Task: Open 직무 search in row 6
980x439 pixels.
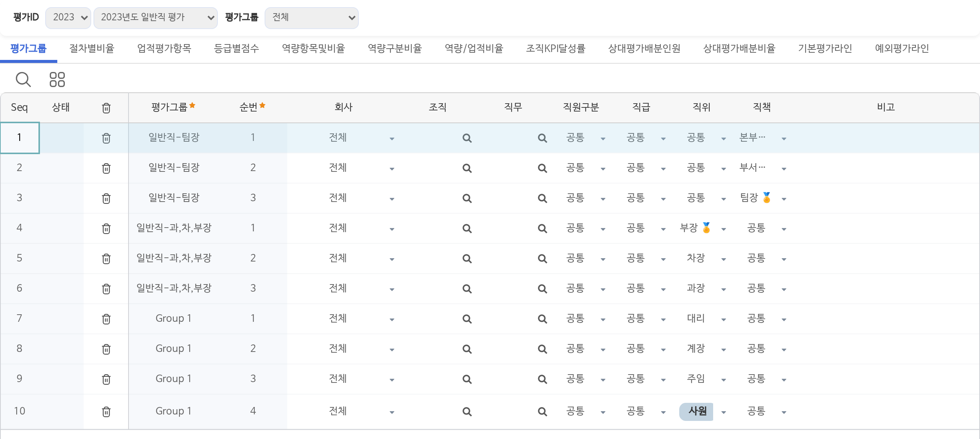Action: [542, 289]
